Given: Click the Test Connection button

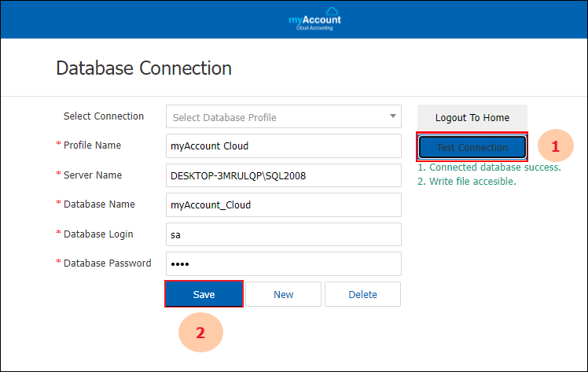Looking at the screenshot, I should coord(472,147).
